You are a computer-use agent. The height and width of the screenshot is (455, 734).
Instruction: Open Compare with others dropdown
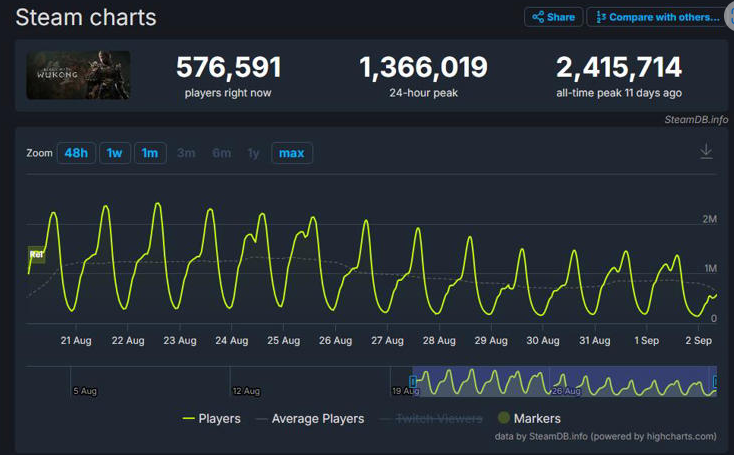pos(657,17)
